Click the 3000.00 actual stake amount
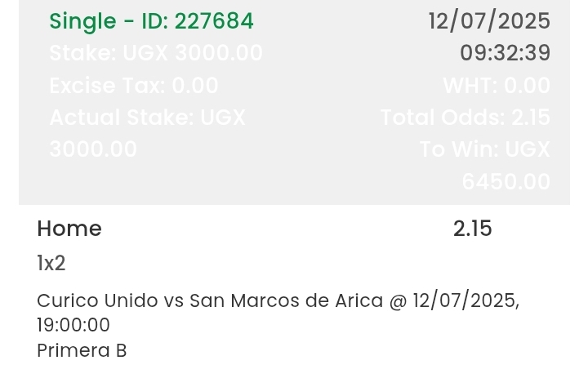Image resolution: width=588 pixels, height=387 pixels. tap(93, 149)
